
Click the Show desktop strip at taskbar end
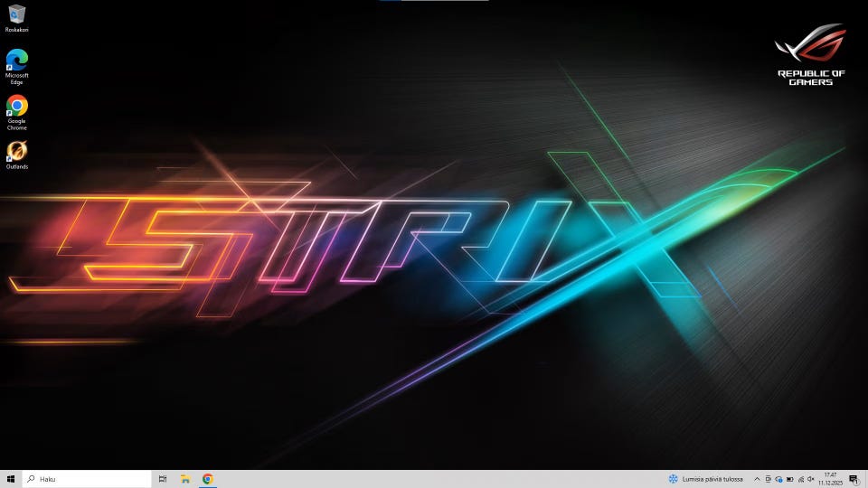(866, 479)
